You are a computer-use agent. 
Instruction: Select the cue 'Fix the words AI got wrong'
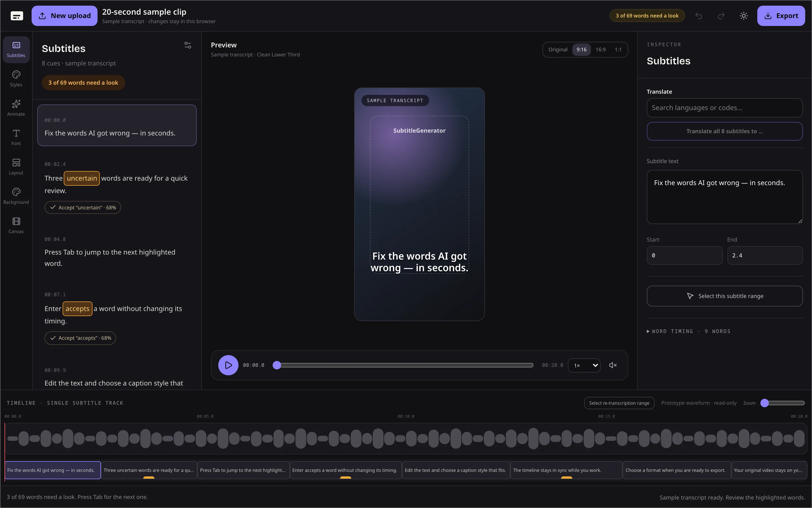coord(117,125)
